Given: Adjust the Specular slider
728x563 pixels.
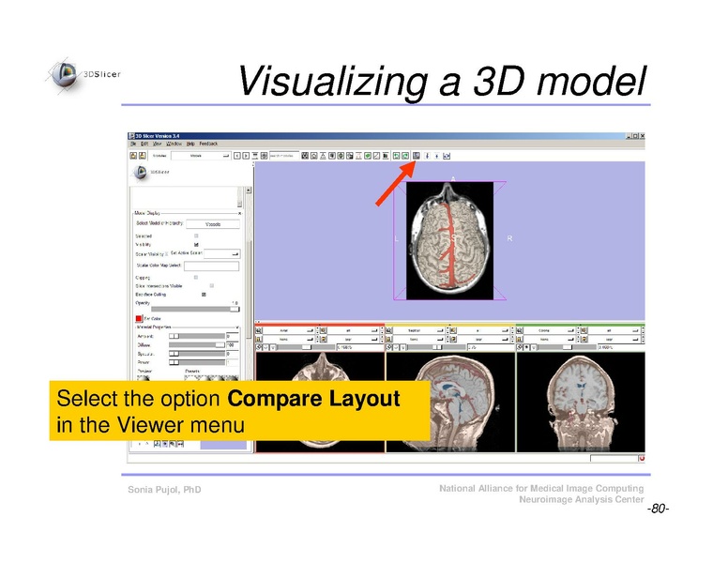Looking at the screenshot, I should tap(197, 354).
